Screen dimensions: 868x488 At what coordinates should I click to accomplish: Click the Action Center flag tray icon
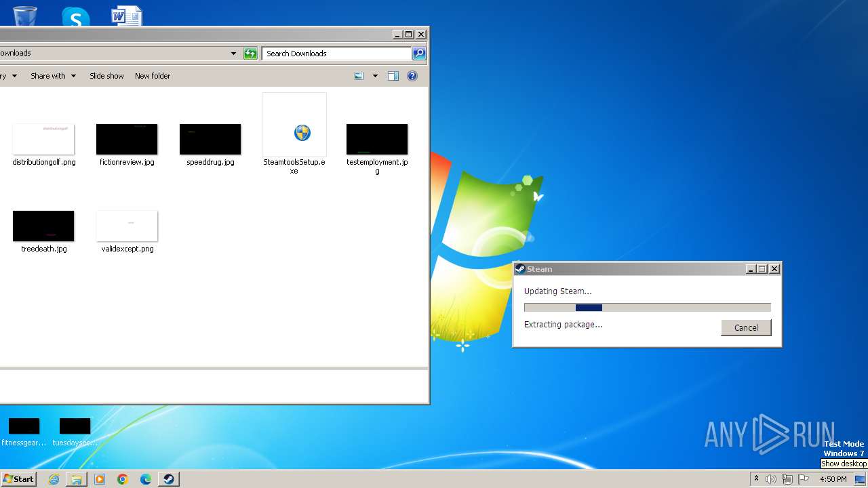804,479
